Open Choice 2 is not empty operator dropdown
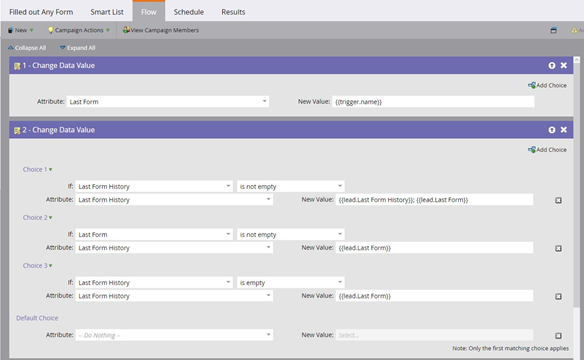Image resolution: width=584 pixels, height=360 pixels. point(291,235)
